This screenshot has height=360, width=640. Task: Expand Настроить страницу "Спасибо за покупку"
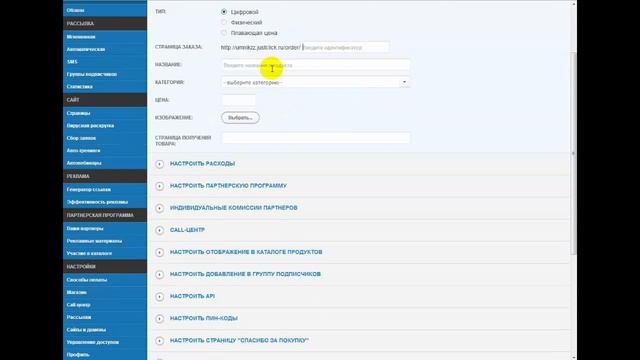pos(239,340)
